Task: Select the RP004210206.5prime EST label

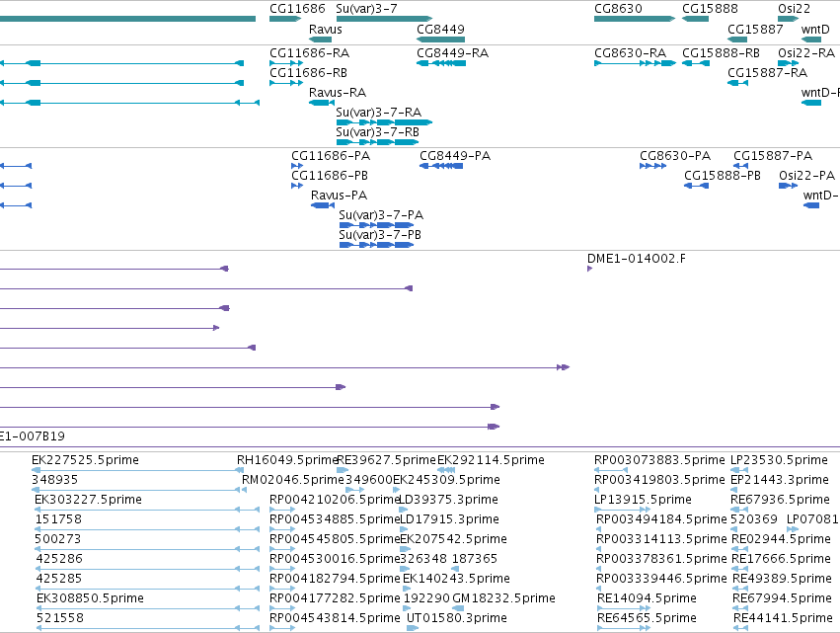Action: tap(335, 500)
